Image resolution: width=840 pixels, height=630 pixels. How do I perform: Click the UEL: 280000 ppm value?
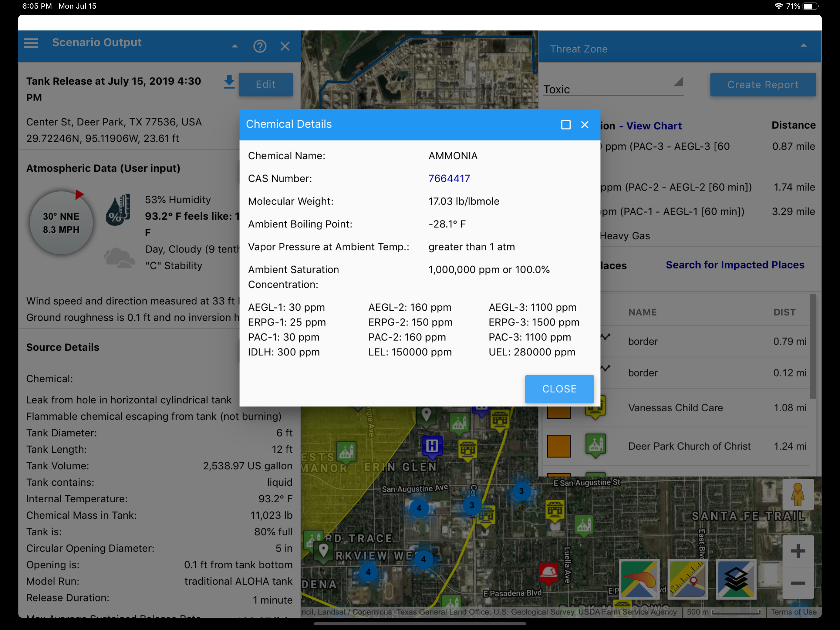tap(532, 352)
